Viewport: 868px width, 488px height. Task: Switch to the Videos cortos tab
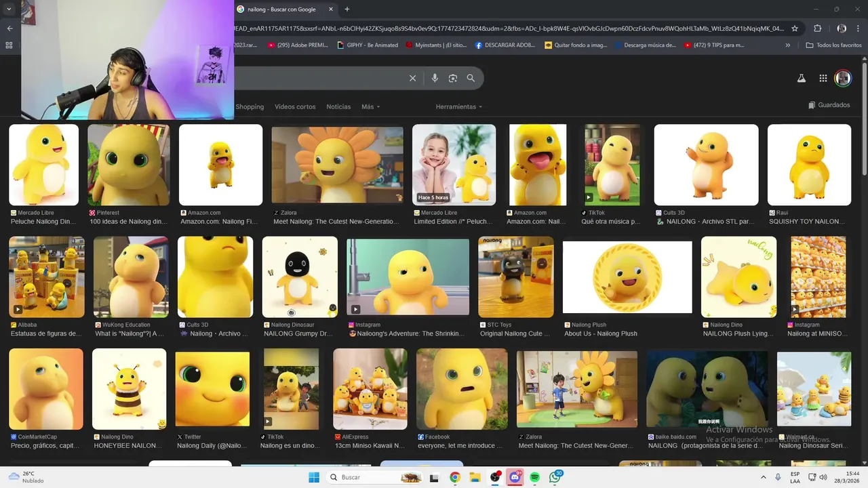click(x=295, y=106)
